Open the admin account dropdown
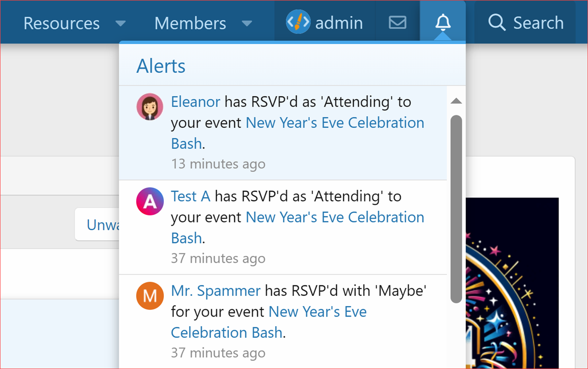Screen dimensions: 588x369 (x=339, y=22)
